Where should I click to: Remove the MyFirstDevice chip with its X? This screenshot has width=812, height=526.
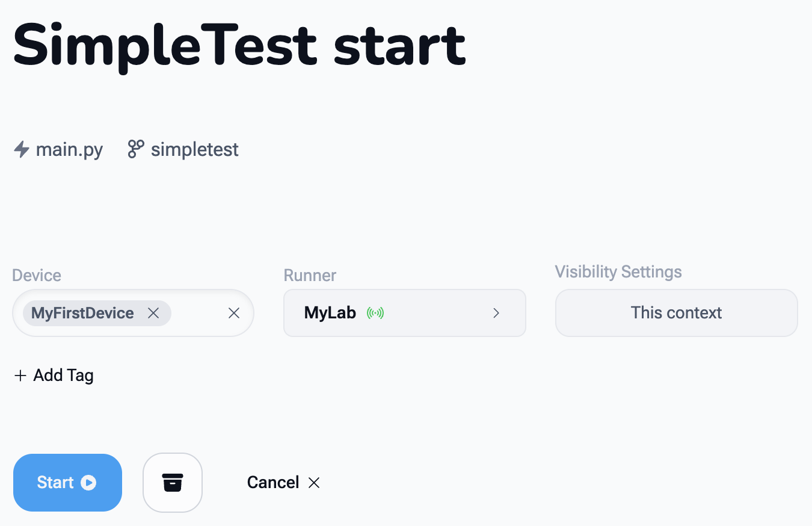pos(153,313)
